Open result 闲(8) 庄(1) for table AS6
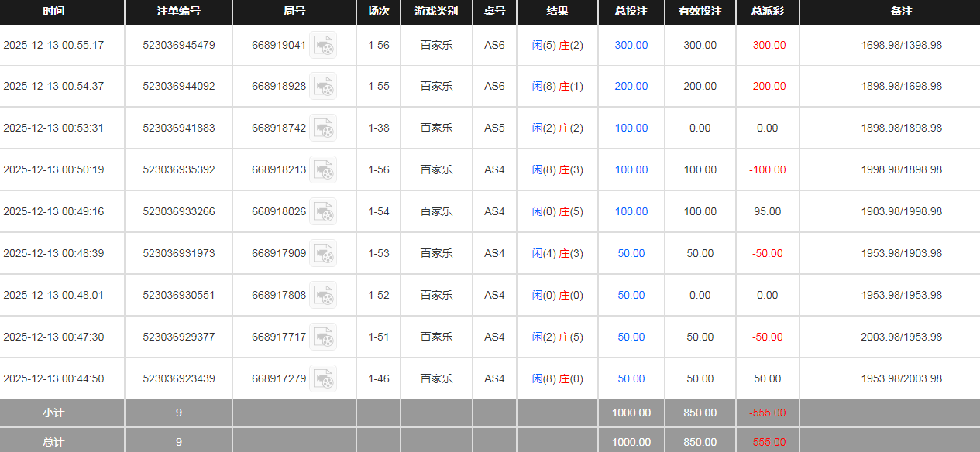This screenshot has width=980, height=452. pos(557,87)
